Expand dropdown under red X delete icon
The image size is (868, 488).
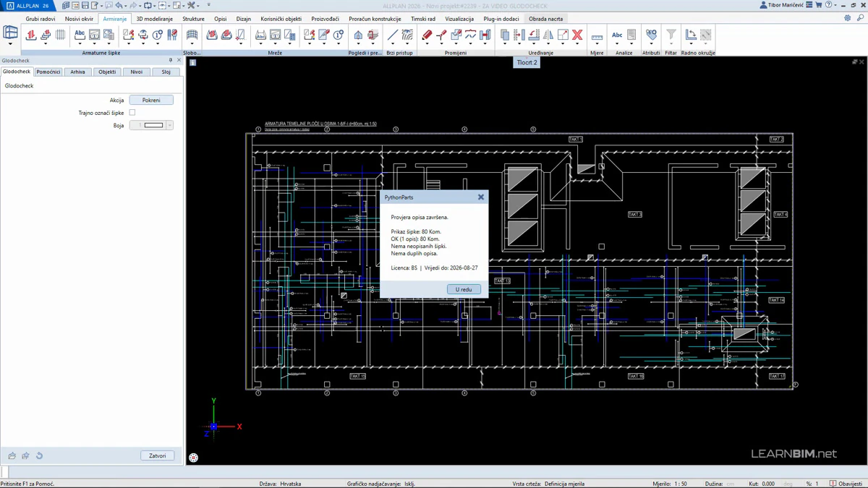click(577, 44)
